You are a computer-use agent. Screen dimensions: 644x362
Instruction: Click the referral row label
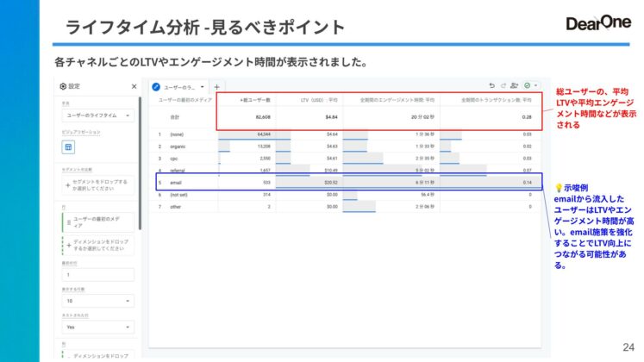178,171
